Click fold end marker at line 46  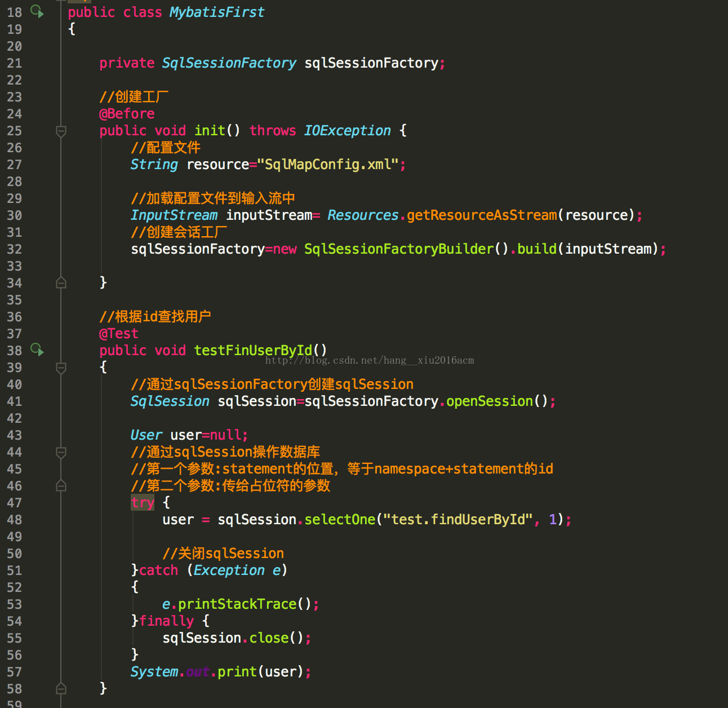point(61,485)
